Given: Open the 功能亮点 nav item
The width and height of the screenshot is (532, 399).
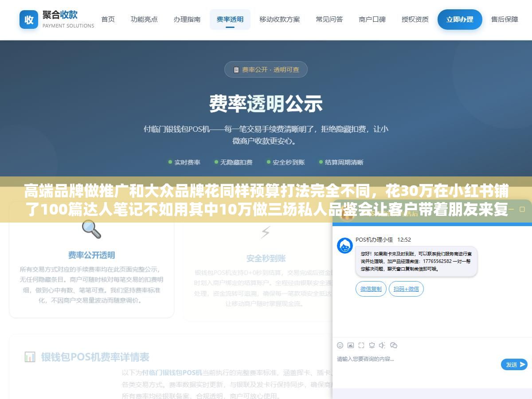Looking at the screenshot, I should coord(144,20).
